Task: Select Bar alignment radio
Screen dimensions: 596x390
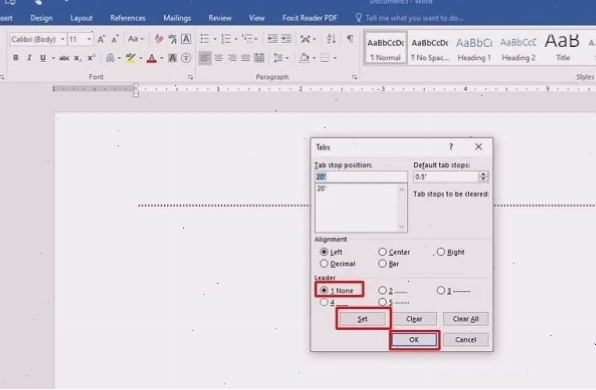Action: [382, 263]
